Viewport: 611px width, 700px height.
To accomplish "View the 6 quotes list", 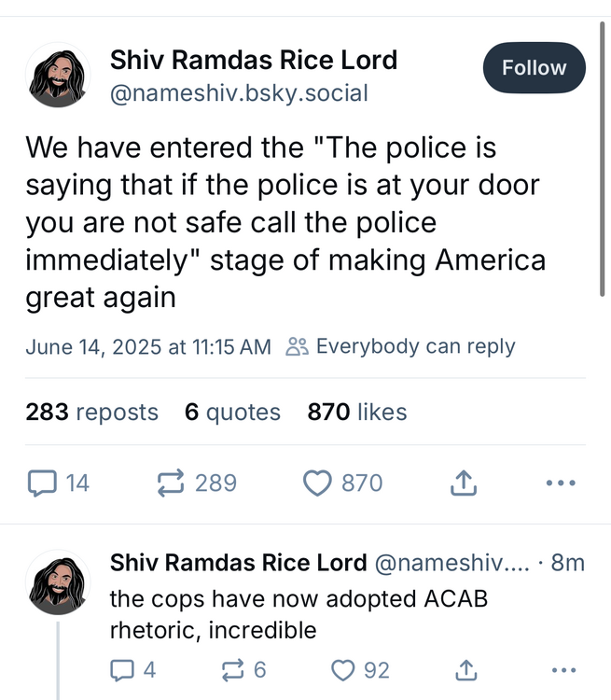I will click(232, 412).
